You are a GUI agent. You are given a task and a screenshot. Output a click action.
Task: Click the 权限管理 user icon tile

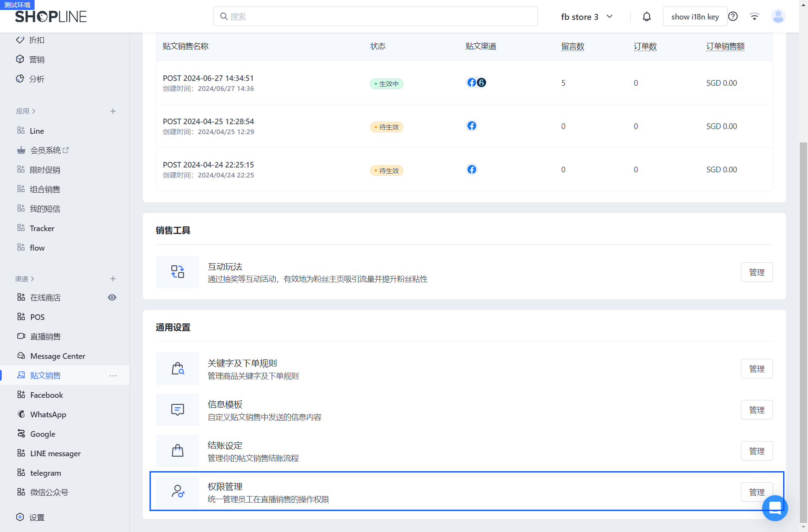177,492
